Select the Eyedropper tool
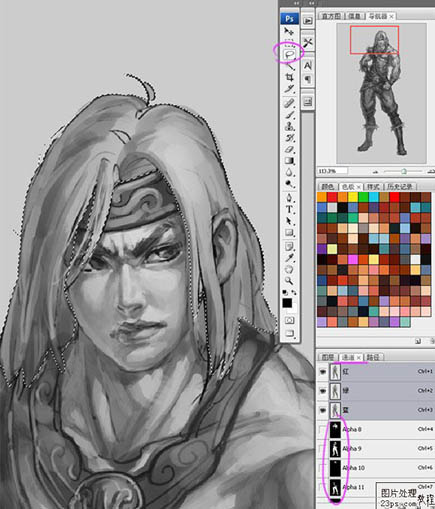 289,258
